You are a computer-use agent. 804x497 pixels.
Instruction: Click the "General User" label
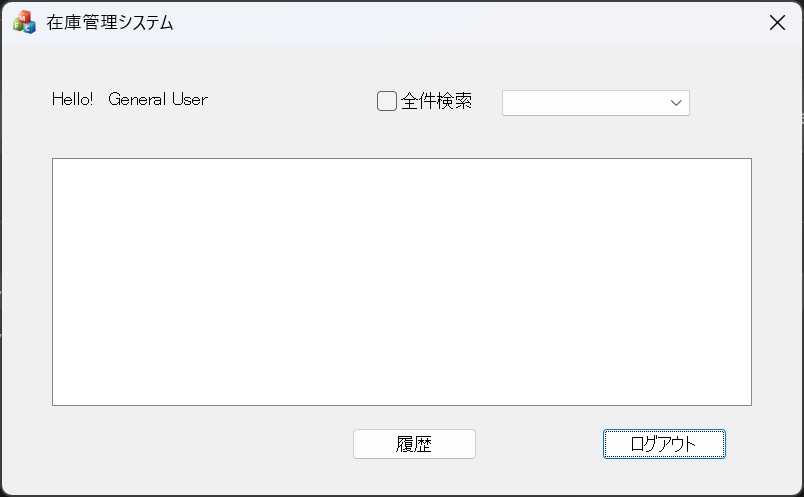(158, 99)
